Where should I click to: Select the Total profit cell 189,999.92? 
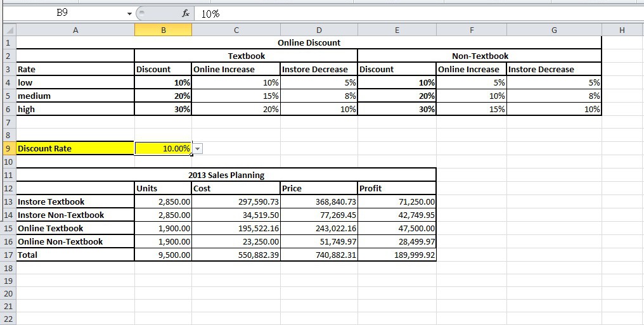(x=397, y=255)
